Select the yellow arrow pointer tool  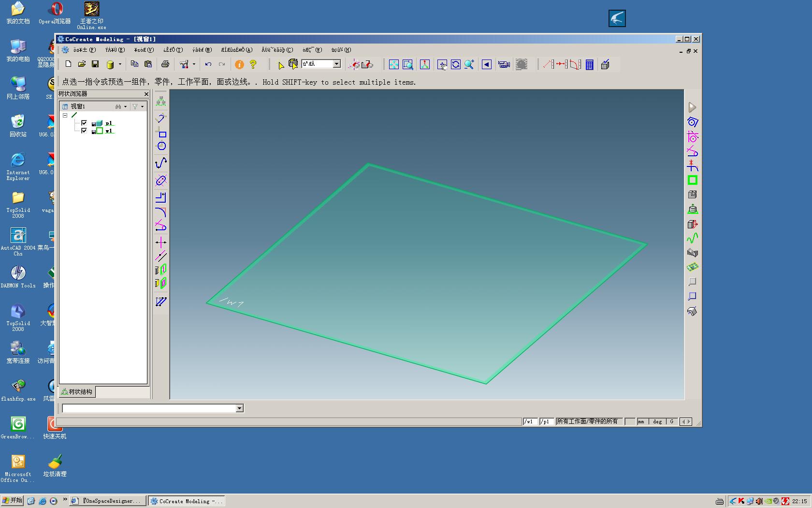coord(280,64)
